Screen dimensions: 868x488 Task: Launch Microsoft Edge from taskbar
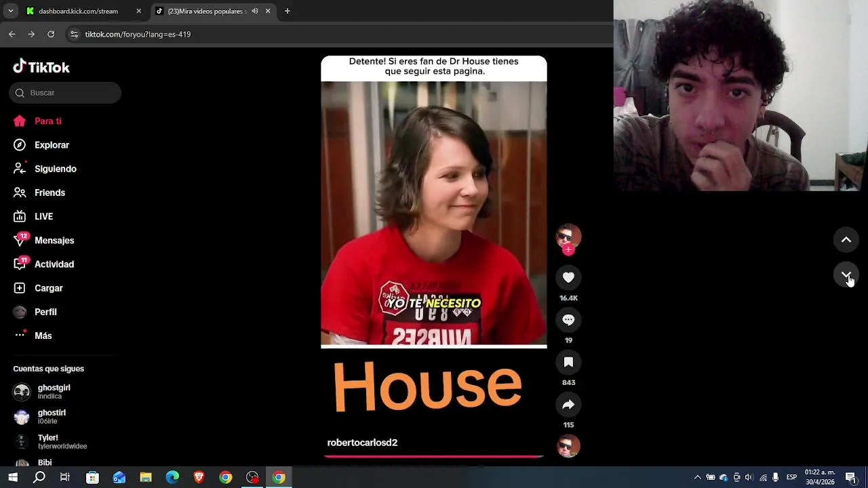172,477
